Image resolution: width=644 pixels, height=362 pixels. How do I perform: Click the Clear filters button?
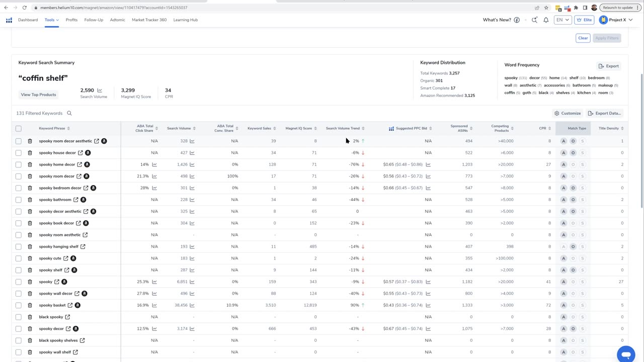pos(583,38)
